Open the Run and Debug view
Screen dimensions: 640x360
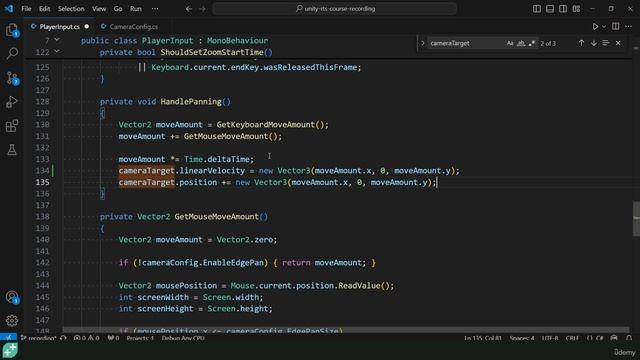(x=12, y=101)
